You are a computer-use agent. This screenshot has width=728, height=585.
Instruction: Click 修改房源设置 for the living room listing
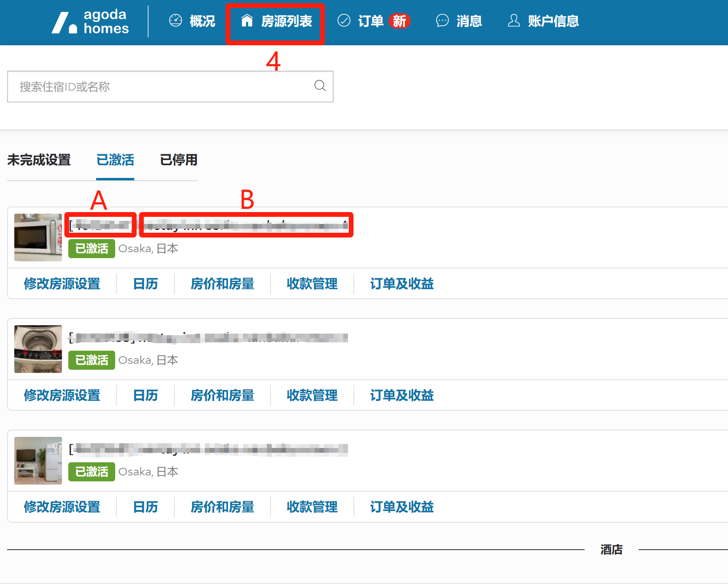pyautogui.click(x=62, y=507)
